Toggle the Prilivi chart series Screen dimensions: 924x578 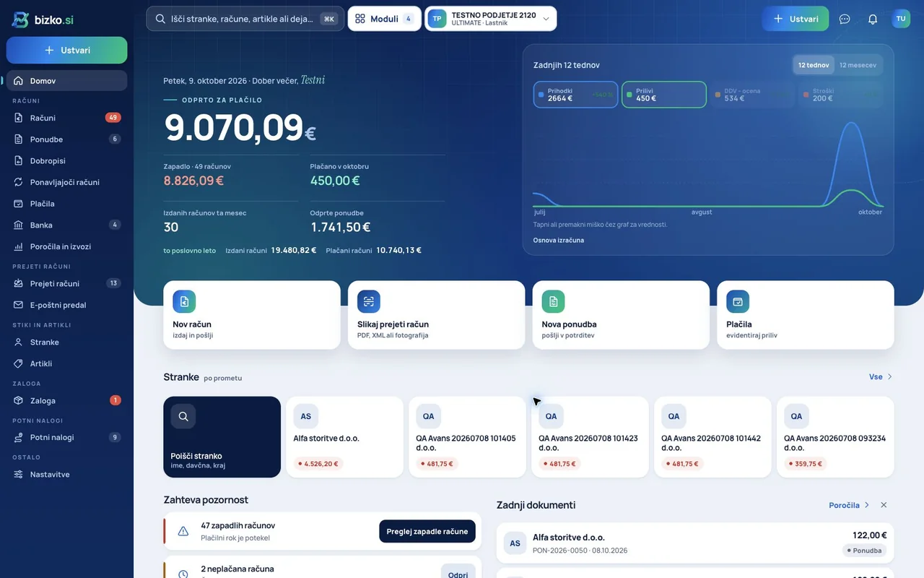[664, 95]
